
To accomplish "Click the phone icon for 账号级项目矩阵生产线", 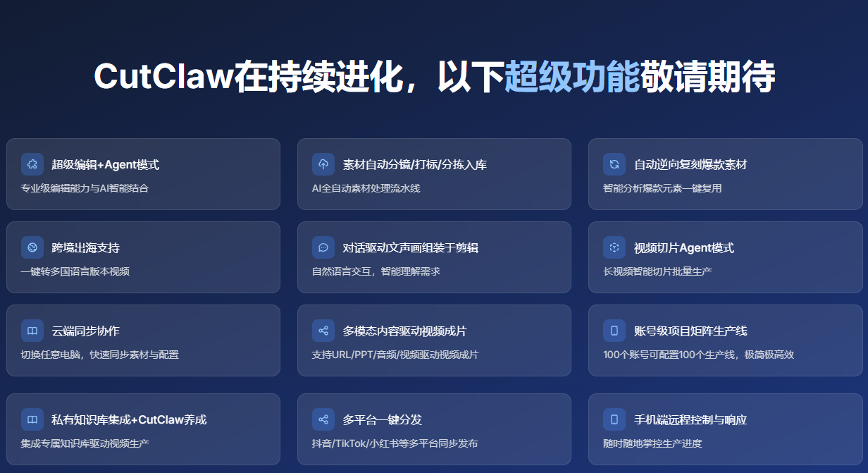I will click(614, 331).
